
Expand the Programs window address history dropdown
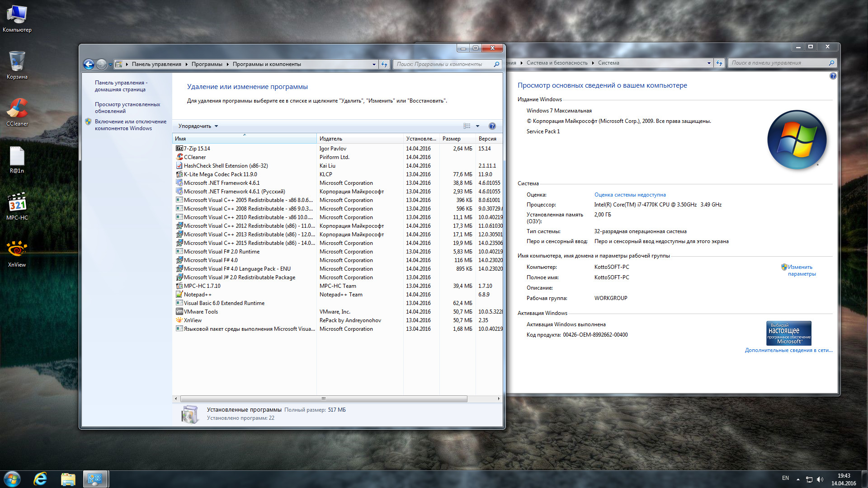click(x=374, y=64)
